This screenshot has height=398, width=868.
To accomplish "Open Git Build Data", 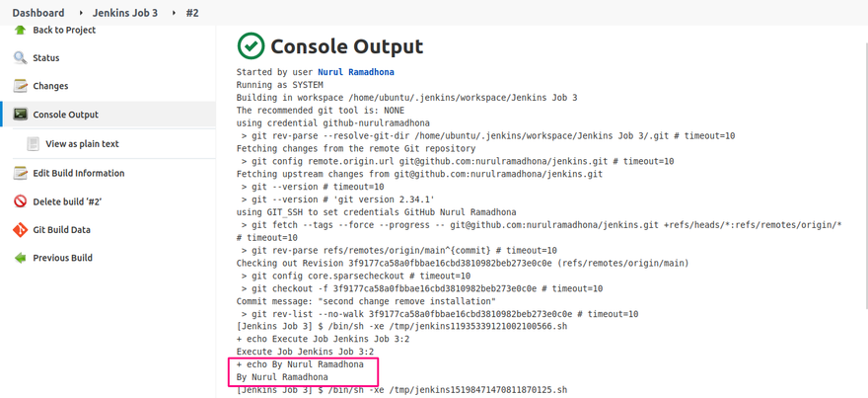I will [61, 229].
